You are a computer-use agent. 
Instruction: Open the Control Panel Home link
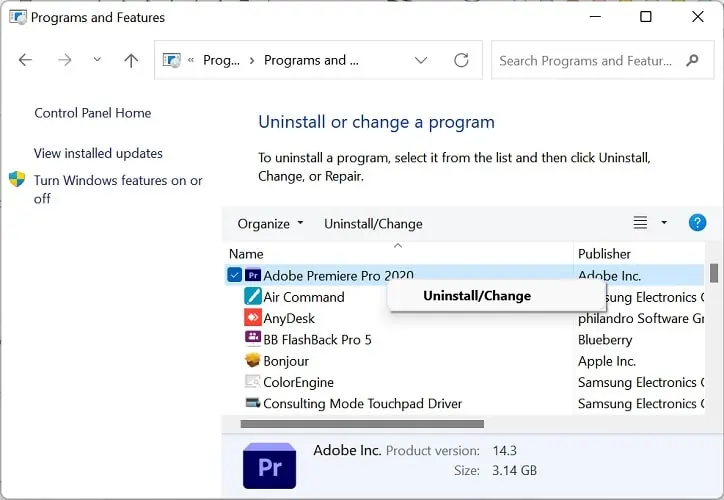click(x=92, y=113)
